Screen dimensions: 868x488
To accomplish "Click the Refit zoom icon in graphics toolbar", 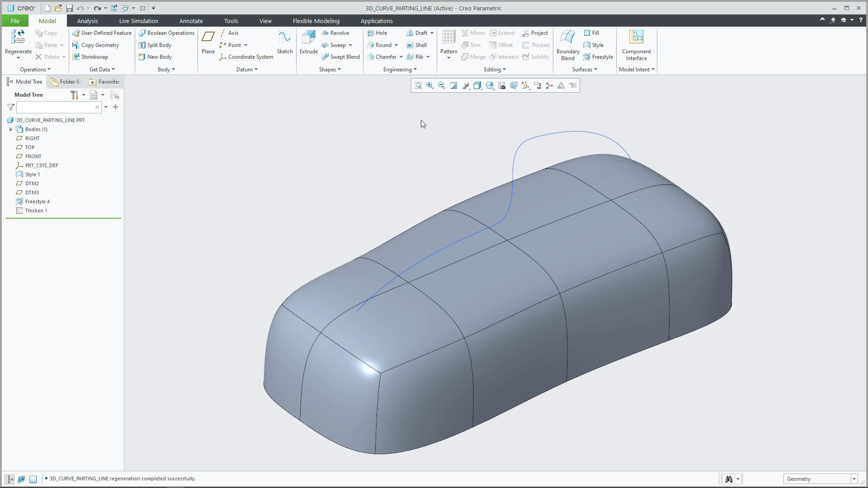I will tap(418, 85).
